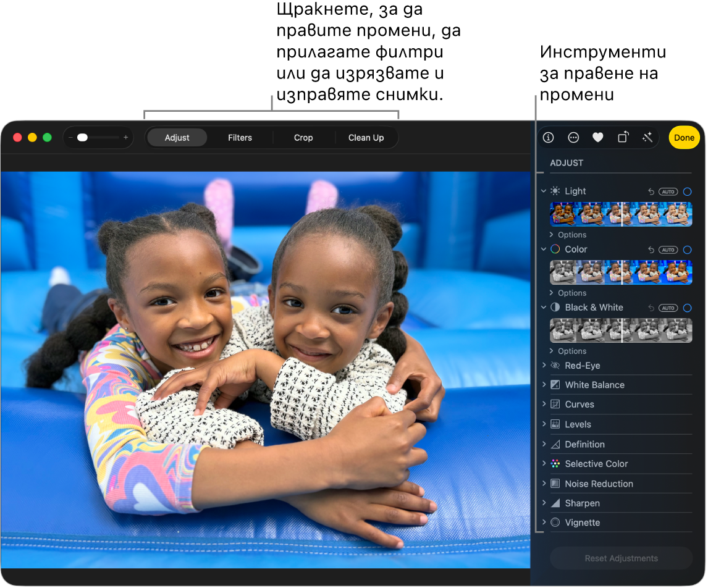Expand the Selective Color section chevron
Screen dimensions: 708x588
click(x=545, y=464)
